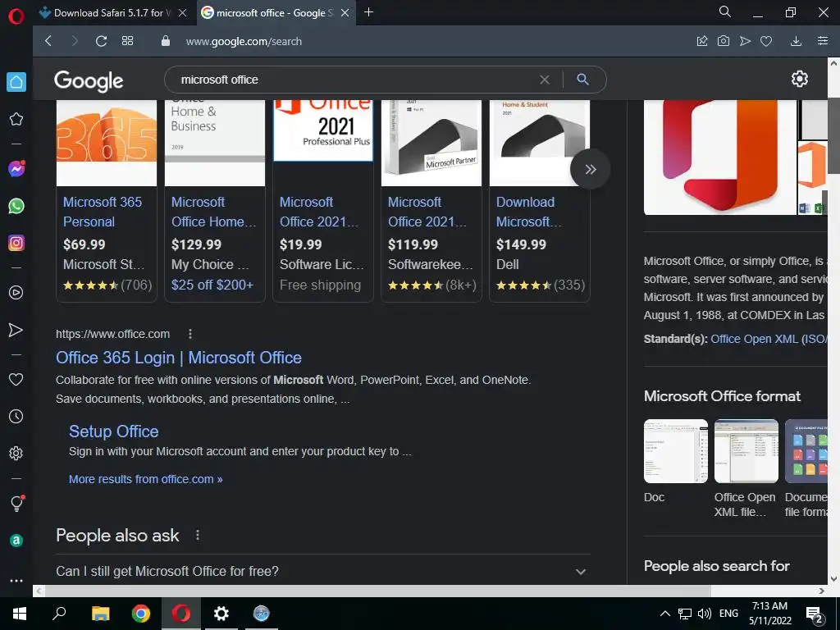Go back to previous page
This screenshot has width=840, height=630.
click(x=48, y=41)
